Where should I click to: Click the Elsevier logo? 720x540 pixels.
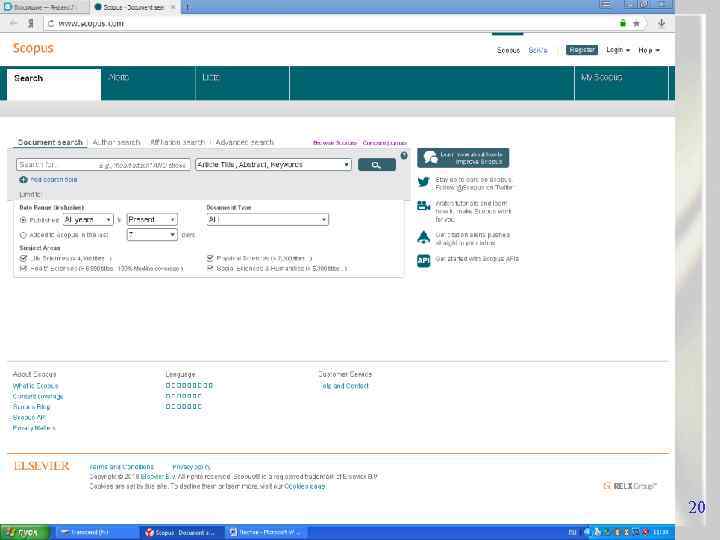tap(42, 466)
